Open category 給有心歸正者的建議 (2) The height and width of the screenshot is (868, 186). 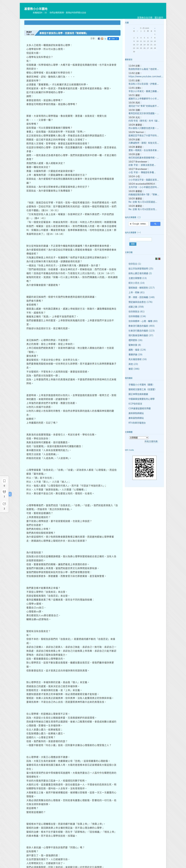tap(140, 273)
